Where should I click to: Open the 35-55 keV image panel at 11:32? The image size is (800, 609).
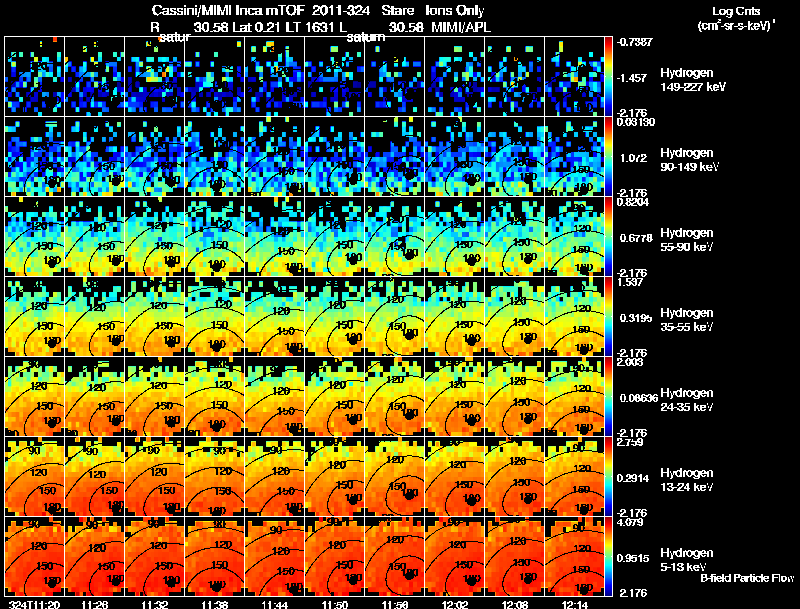point(155,317)
